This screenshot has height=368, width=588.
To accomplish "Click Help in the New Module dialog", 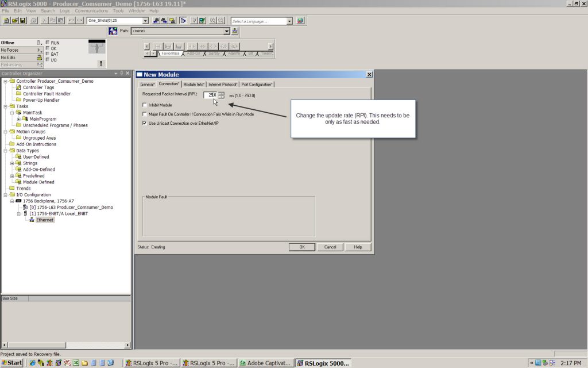I will [x=358, y=247].
